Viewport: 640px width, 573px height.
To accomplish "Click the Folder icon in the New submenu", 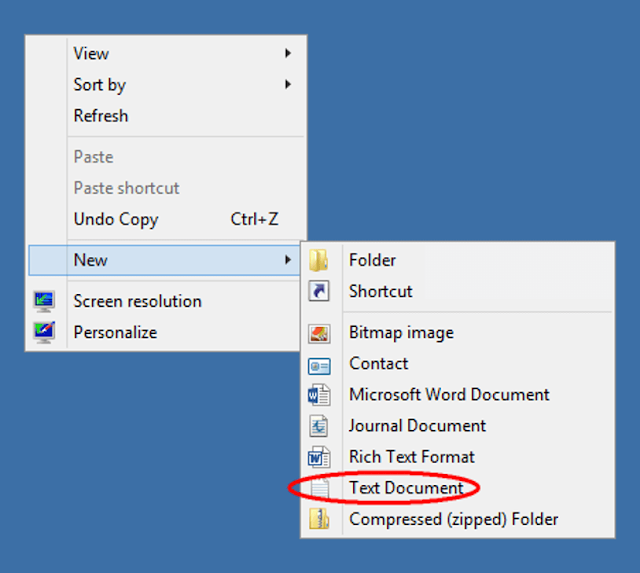I will (x=319, y=260).
